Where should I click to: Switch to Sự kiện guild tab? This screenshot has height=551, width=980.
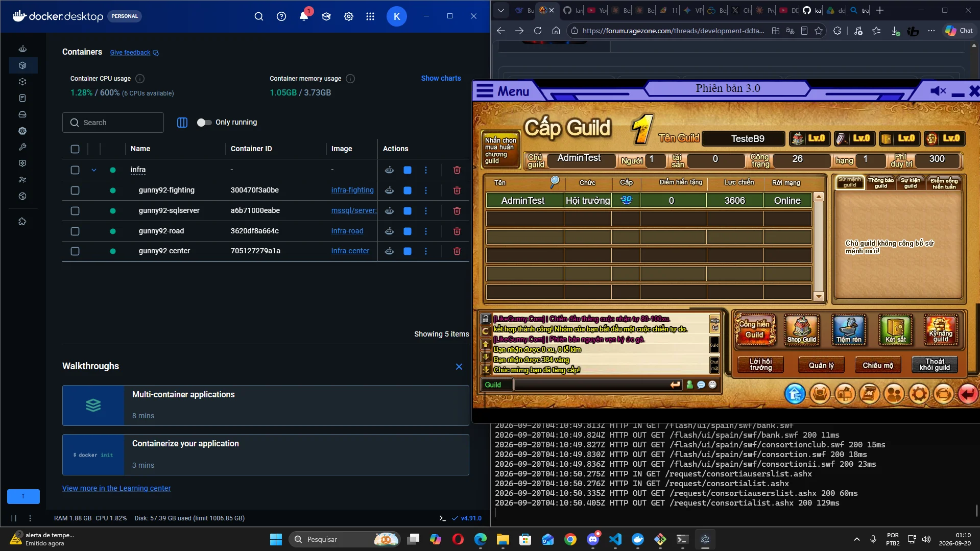pos(910,183)
